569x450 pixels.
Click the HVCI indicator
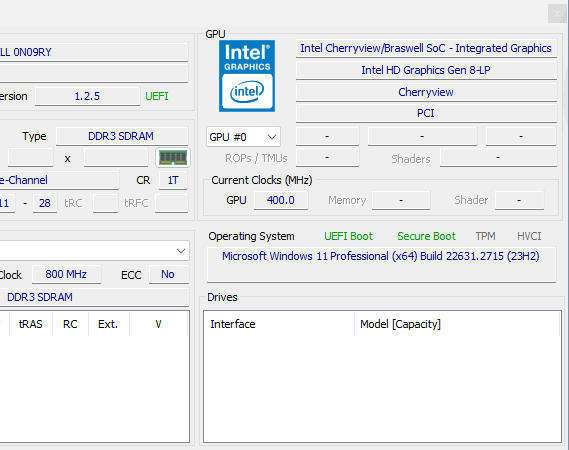pos(529,236)
